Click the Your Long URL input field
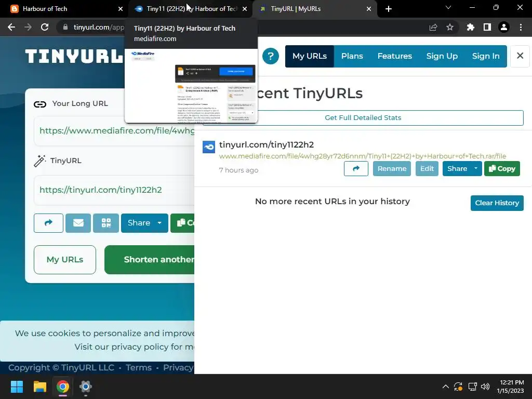This screenshot has height=399, width=532. [114, 131]
